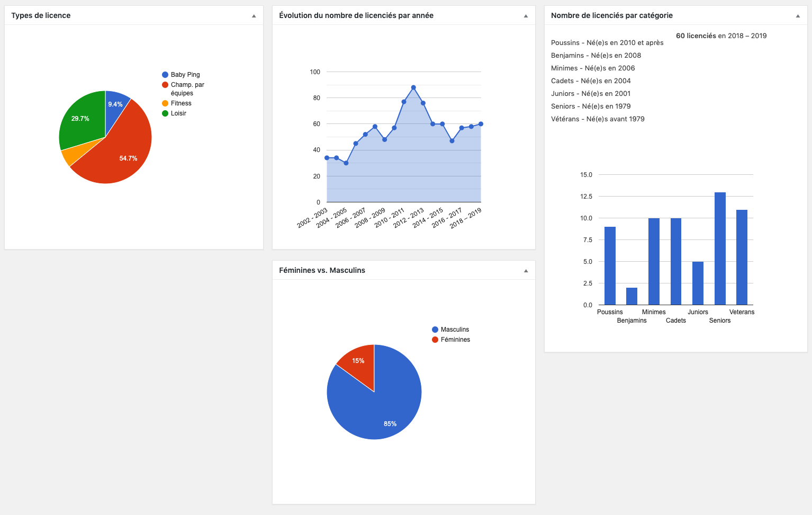Click the 2002 - 2003 axis label
The image size is (812, 515).
(x=312, y=218)
